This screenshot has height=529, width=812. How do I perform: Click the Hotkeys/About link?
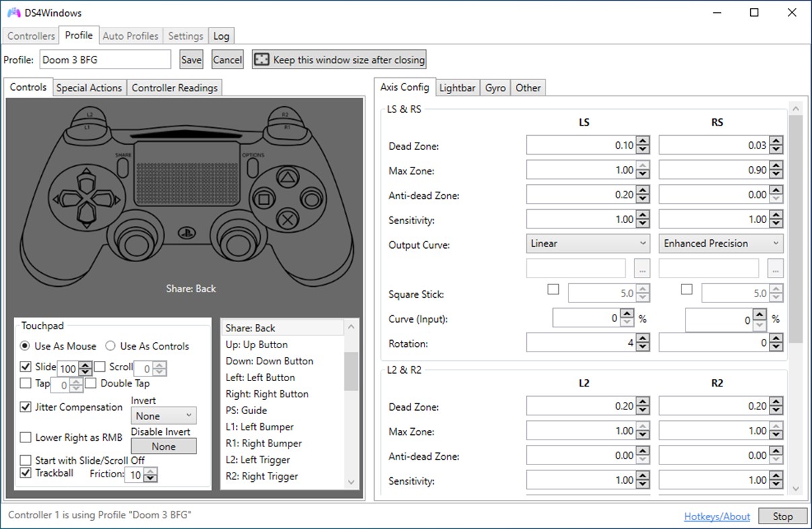(x=716, y=516)
